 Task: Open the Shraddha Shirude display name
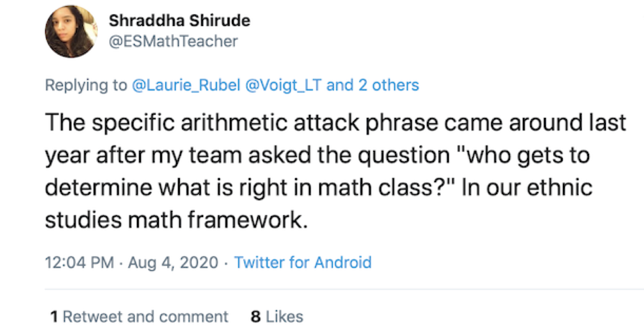pos(179,21)
